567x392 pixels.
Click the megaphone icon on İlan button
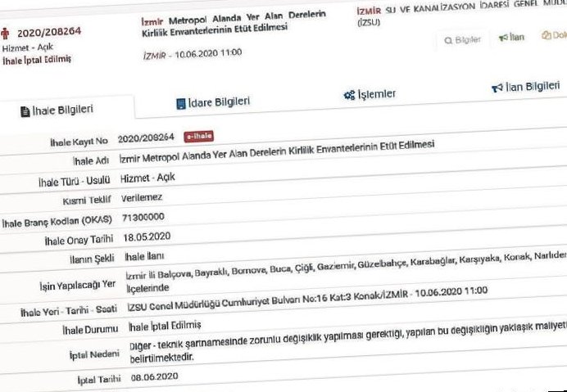503,38
